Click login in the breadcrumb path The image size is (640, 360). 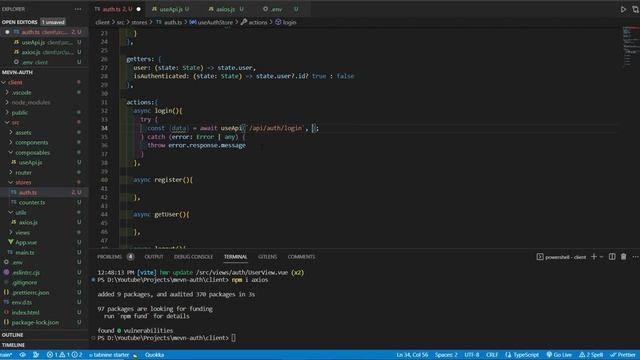click(x=289, y=22)
